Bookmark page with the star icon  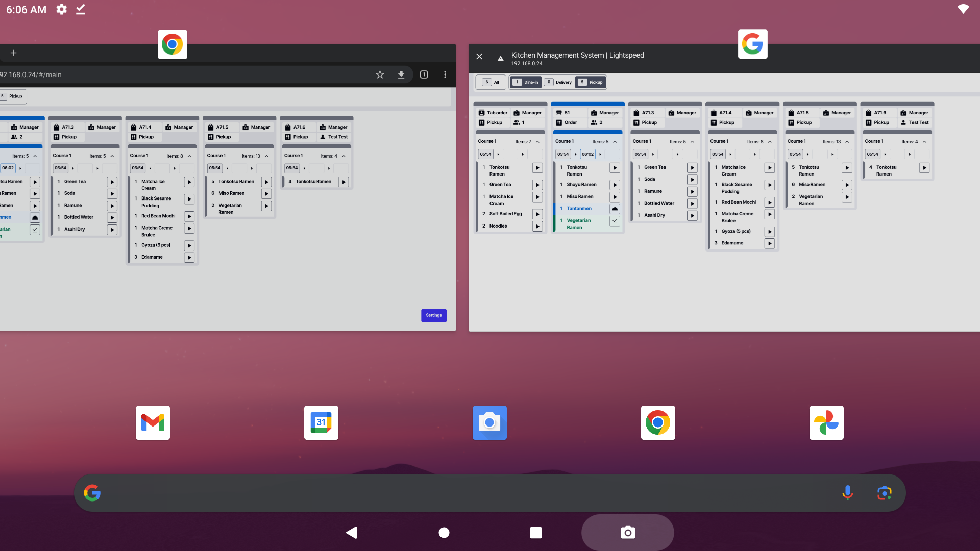pos(380,74)
